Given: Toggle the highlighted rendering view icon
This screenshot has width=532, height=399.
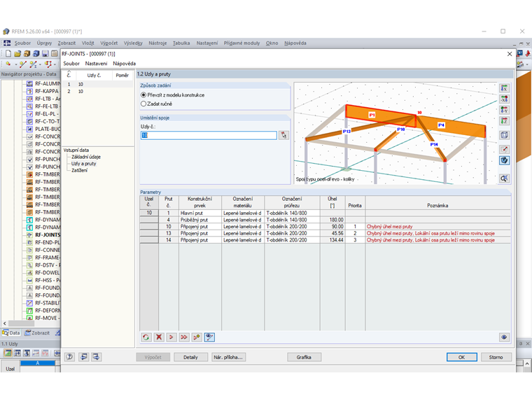Looking at the screenshot, I should tap(504, 160).
